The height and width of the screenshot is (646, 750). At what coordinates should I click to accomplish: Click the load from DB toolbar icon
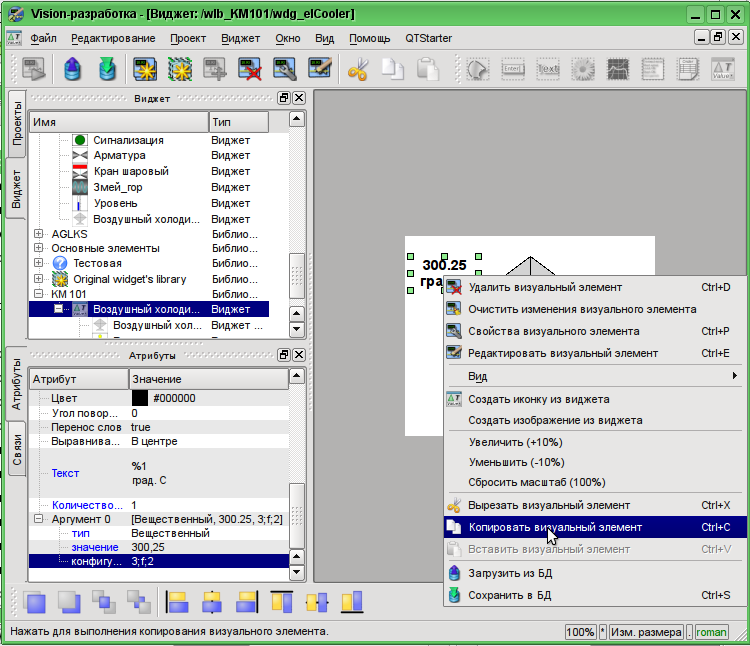(x=73, y=70)
